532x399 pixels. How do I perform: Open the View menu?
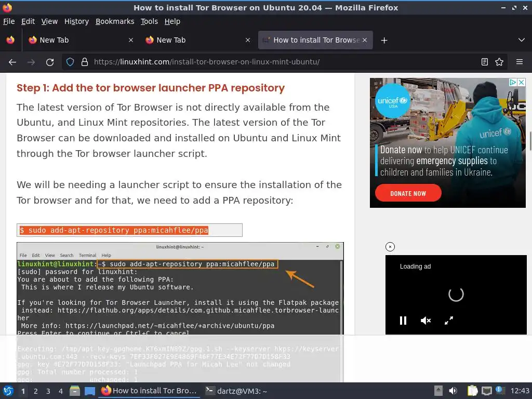click(49, 21)
